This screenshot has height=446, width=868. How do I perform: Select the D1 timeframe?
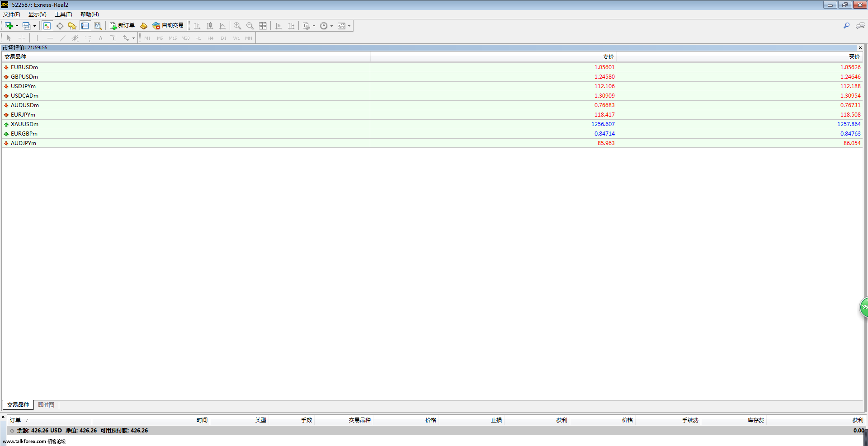coord(223,38)
